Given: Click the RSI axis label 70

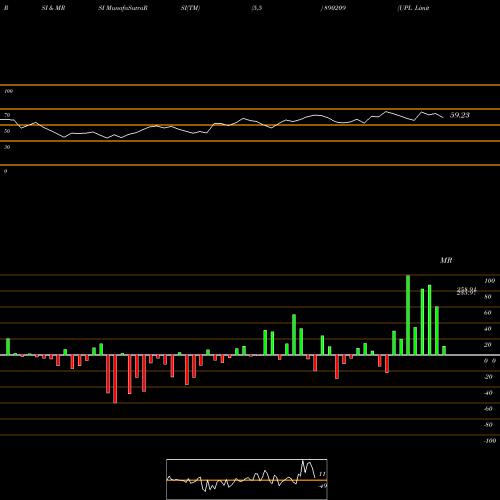Looking at the screenshot, I should [7, 115].
